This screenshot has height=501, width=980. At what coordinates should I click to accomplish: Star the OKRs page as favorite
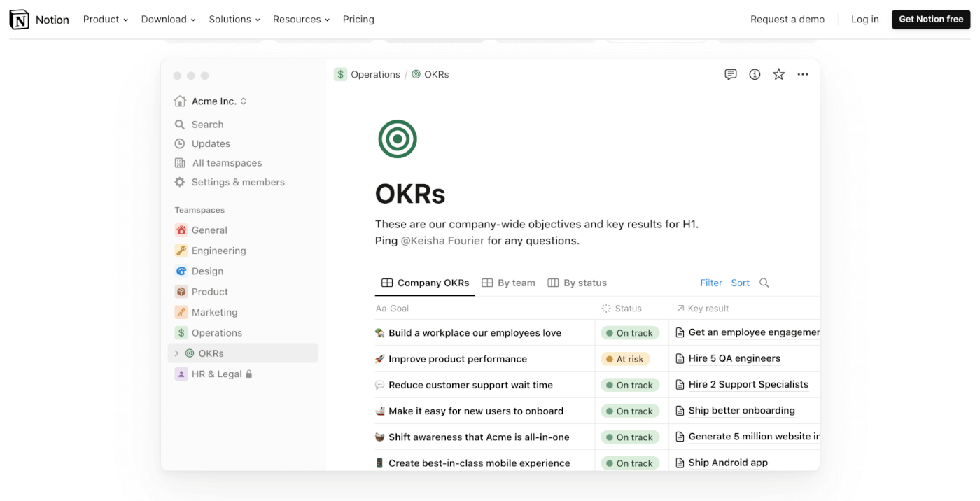(778, 74)
